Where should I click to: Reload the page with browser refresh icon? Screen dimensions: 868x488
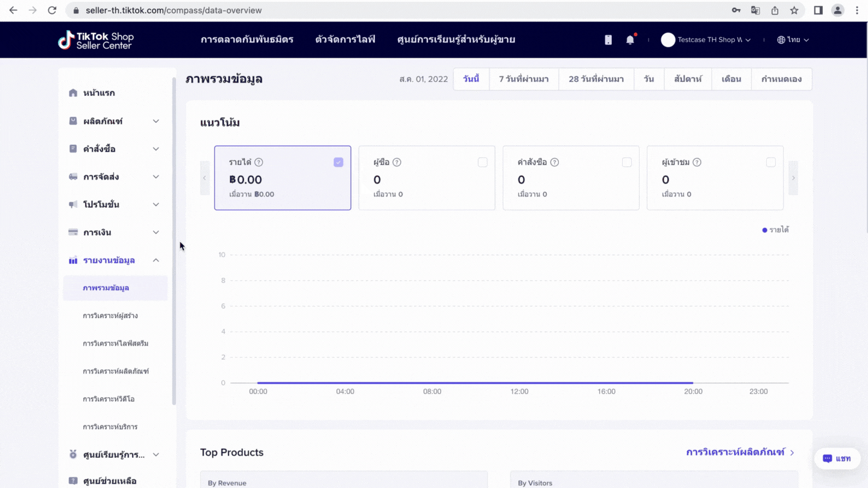pyautogui.click(x=52, y=10)
